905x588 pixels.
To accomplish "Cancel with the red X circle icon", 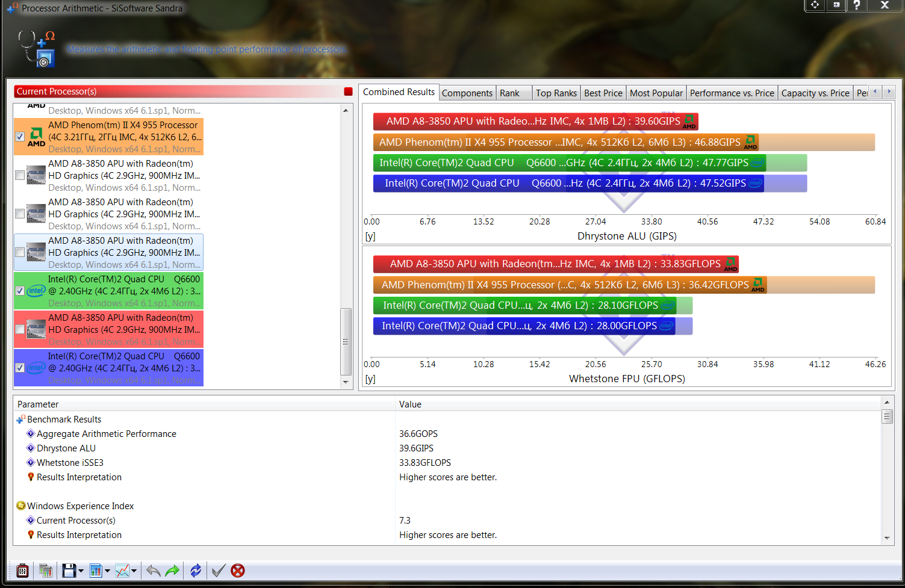I will 238,571.
